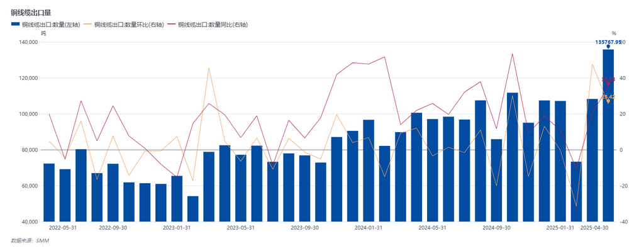Toggle the 铜线缆出口:数量环比(右轴) legend entry
Screen dimensions: 644x251
[124, 25]
